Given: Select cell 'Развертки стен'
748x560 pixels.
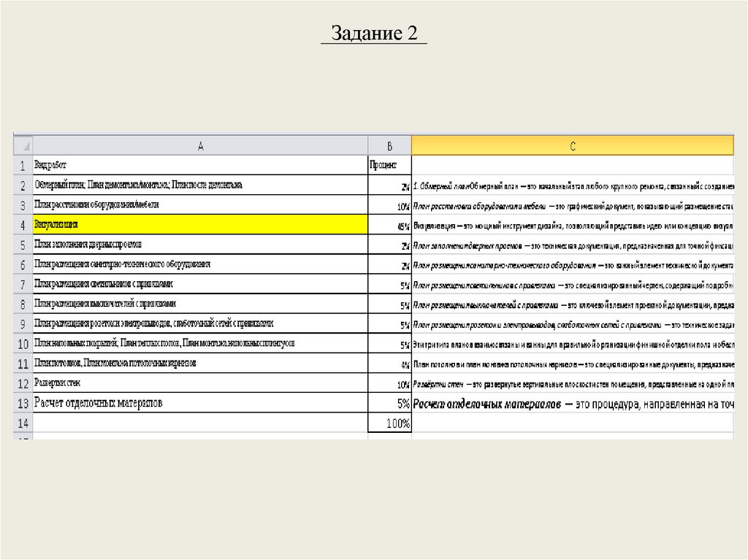Looking at the screenshot, I should (200, 383).
